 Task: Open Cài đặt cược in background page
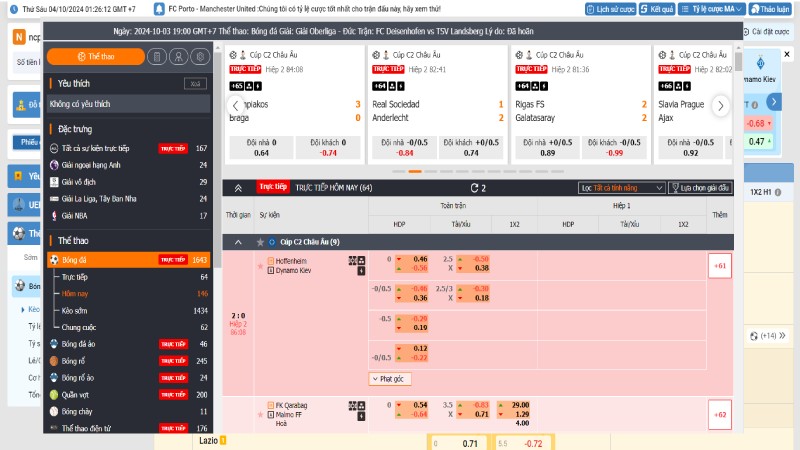tap(766, 32)
